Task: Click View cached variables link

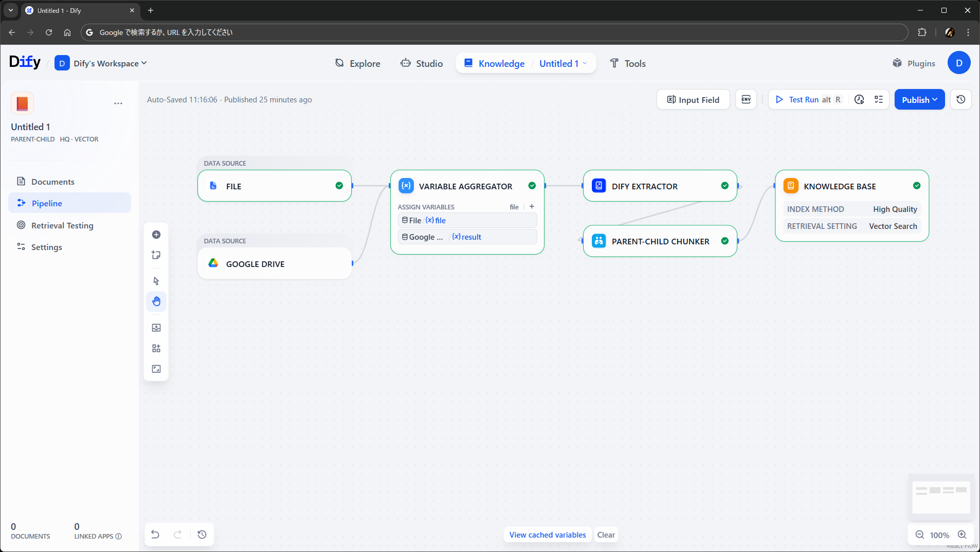Action: (x=547, y=535)
